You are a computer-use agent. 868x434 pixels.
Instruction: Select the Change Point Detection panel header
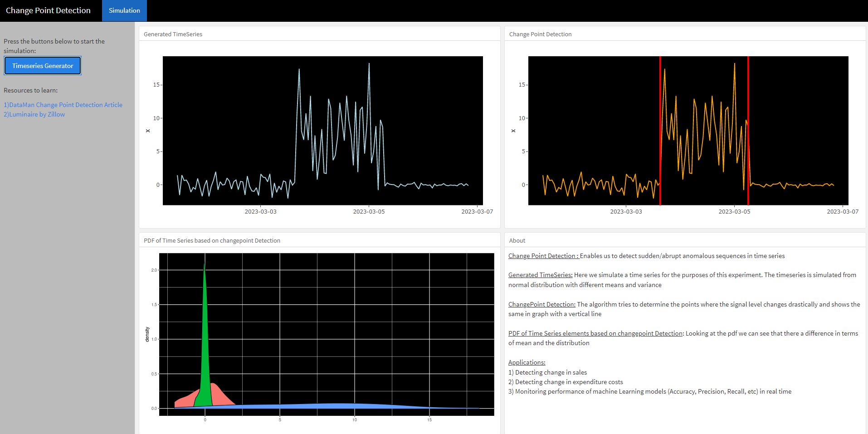click(x=540, y=34)
